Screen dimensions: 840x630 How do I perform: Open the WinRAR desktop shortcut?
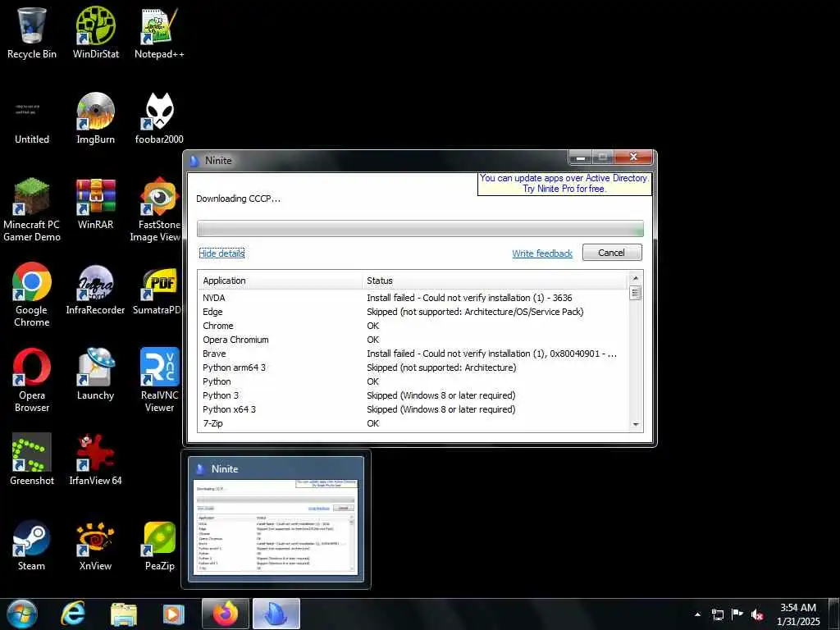pyautogui.click(x=96, y=204)
